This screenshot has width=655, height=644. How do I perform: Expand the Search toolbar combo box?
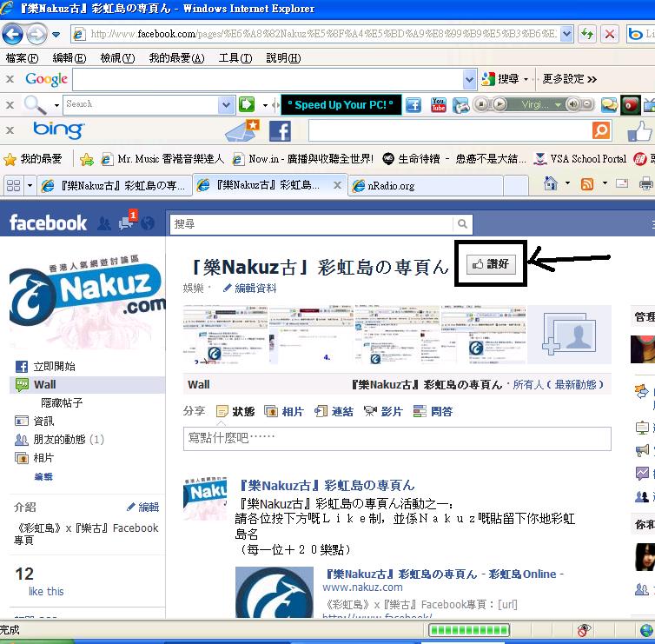click(x=226, y=105)
